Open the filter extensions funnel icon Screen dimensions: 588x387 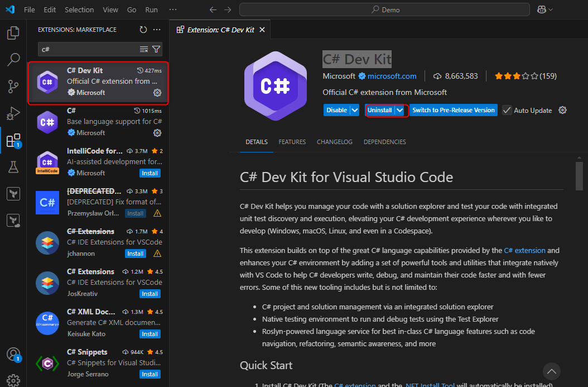tap(156, 49)
